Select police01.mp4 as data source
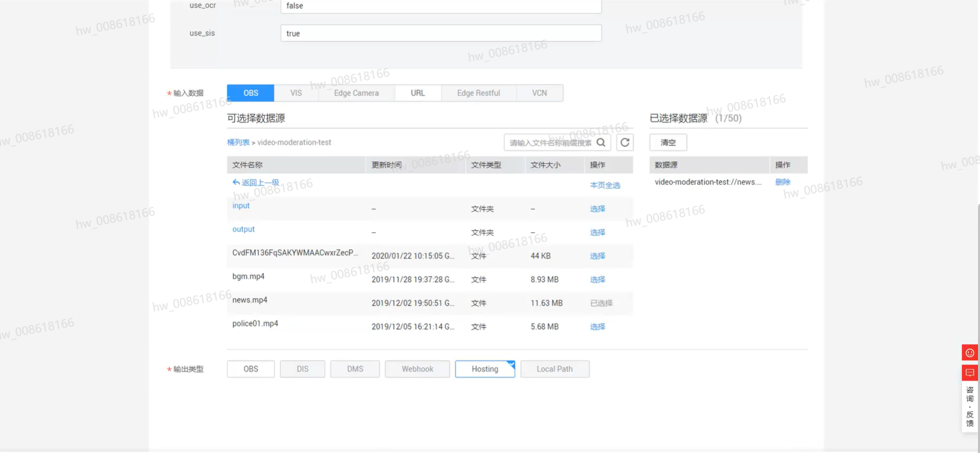This screenshot has width=980, height=453. (598, 327)
